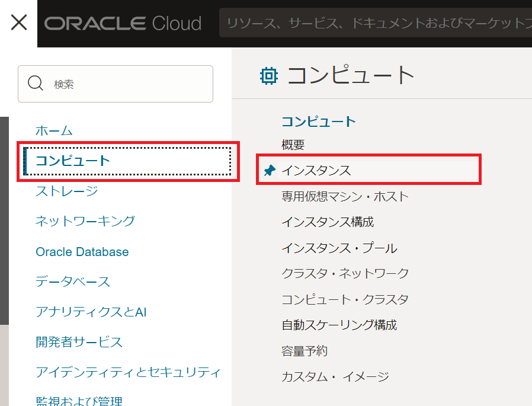The height and width of the screenshot is (406, 532).
Task: Open ホーム in the navigation menu
Action: pyautogui.click(x=54, y=131)
